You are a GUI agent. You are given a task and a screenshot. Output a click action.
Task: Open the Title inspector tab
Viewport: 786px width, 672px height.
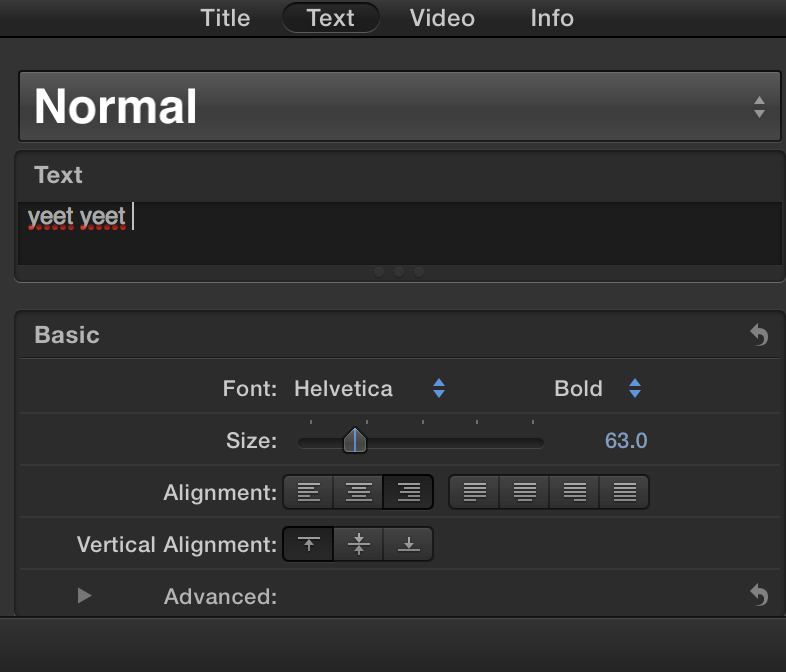click(225, 18)
